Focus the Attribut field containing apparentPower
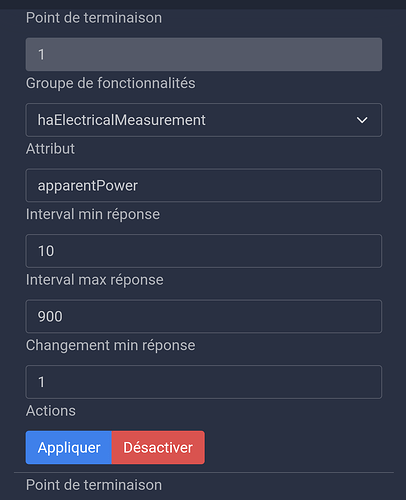Screen dimensions: 406x500 click(x=204, y=185)
